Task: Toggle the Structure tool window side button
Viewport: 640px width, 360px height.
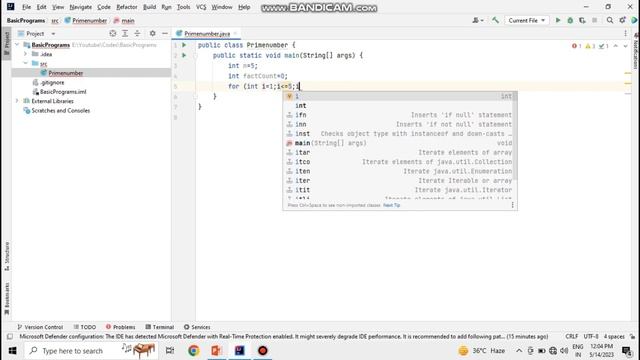Action: point(7,256)
